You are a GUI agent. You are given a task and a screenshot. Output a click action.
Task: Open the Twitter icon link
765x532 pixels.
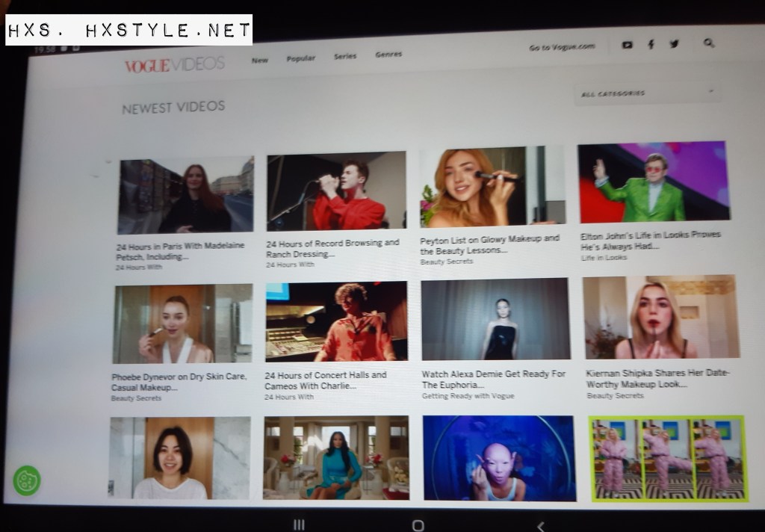(674, 44)
